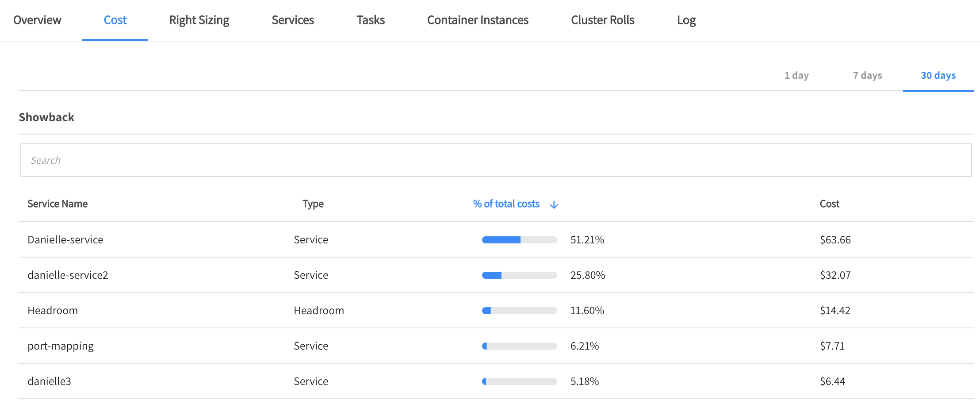The image size is (980, 408).
Task: Show the Log tab
Action: [686, 20]
